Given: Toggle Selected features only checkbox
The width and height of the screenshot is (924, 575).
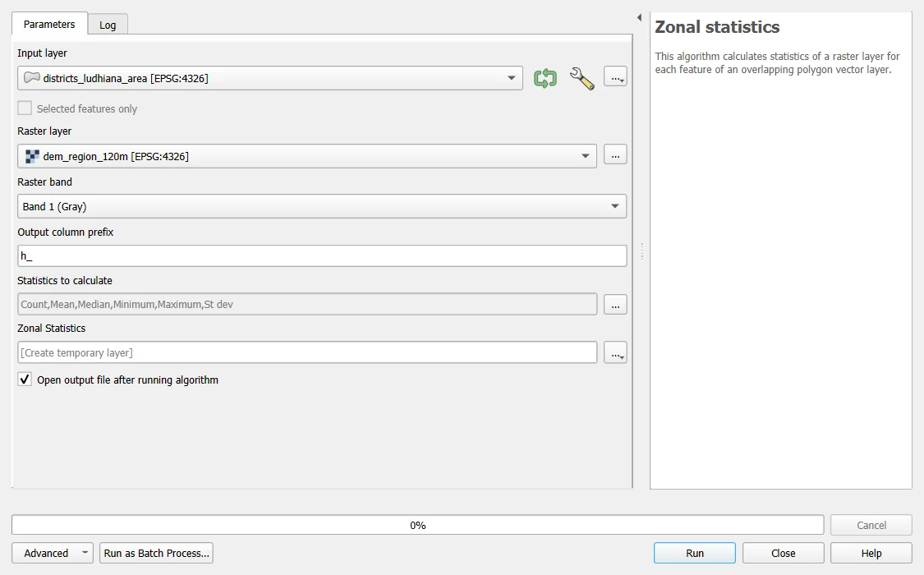Looking at the screenshot, I should 24,108.
